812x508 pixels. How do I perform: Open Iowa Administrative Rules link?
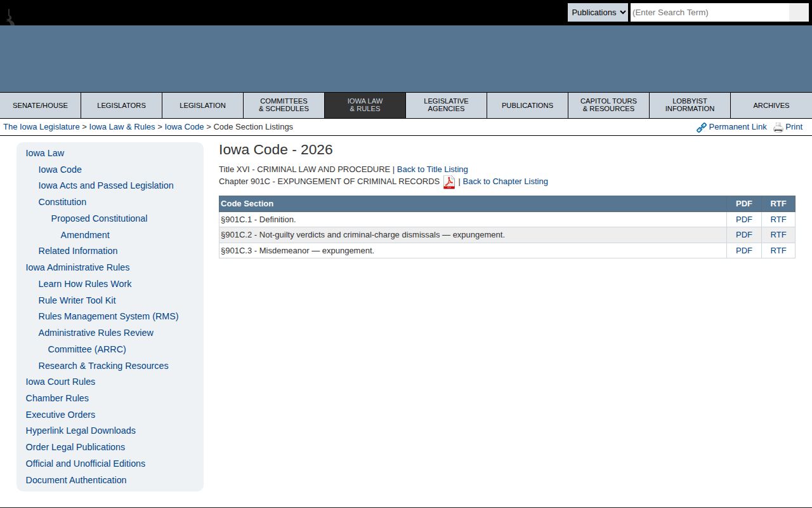click(77, 267)
